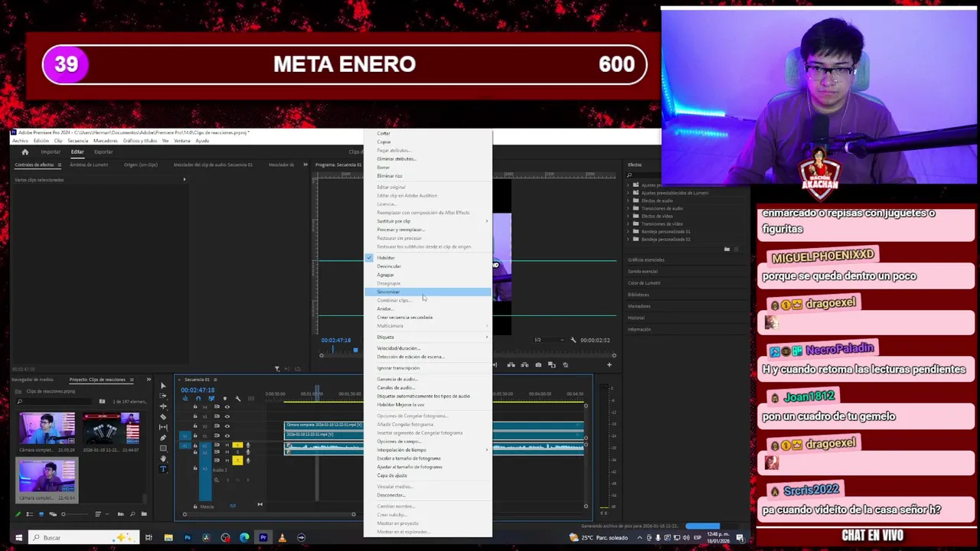Screen dimensions: 980x551
Task: Select the Ripple Edit tool
Action: 163,406
